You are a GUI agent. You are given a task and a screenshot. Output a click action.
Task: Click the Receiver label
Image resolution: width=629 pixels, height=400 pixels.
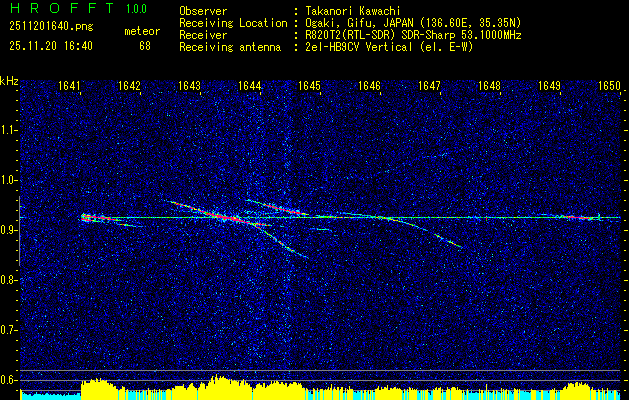tap(203, 35)
